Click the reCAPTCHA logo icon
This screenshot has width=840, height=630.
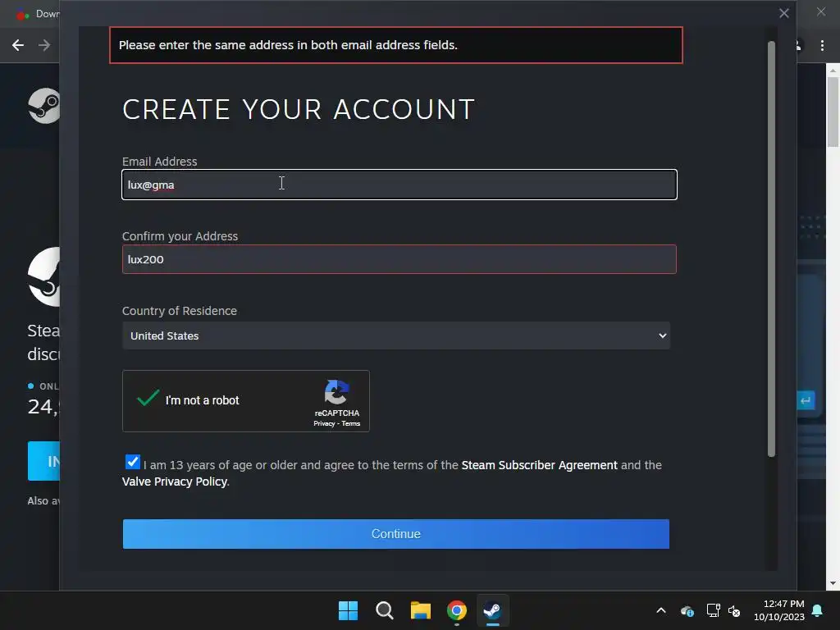(337, 392)
